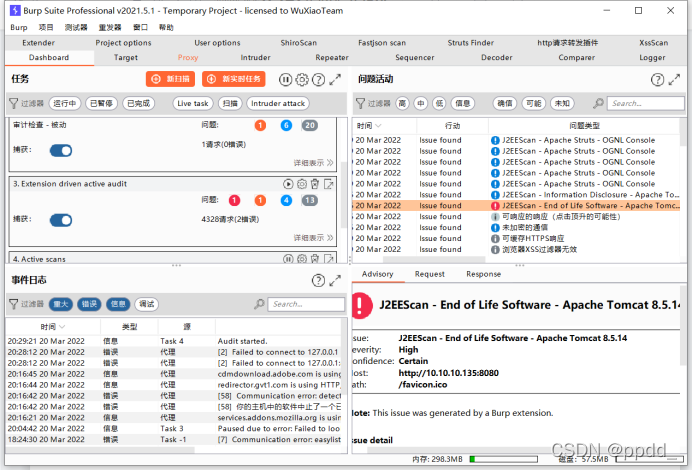Click the Issue activity search magnifier icon

click(598, 103)
